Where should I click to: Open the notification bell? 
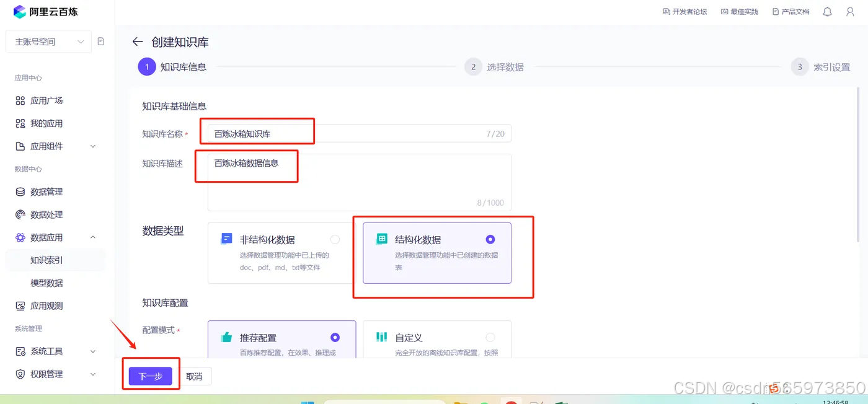click(827, 11)
